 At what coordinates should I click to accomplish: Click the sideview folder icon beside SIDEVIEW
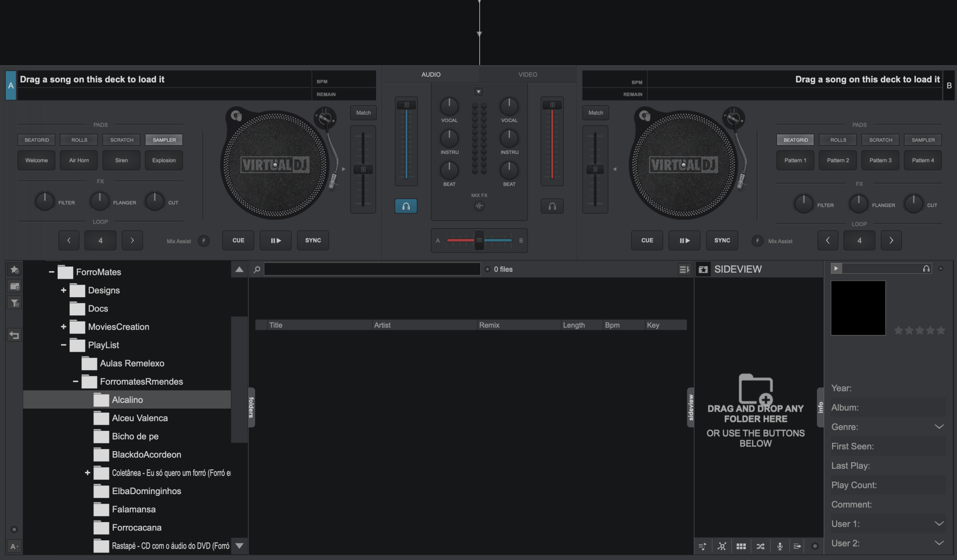703,269
